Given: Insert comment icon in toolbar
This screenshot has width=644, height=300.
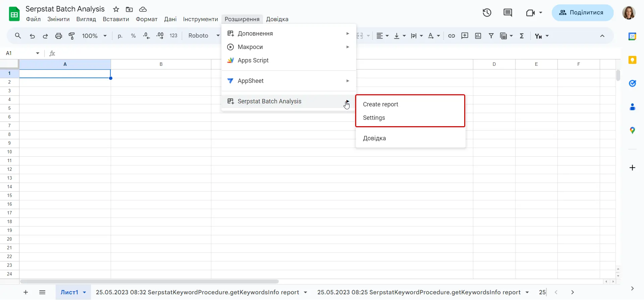Looking at the screenshot, I should click(465, 36).
